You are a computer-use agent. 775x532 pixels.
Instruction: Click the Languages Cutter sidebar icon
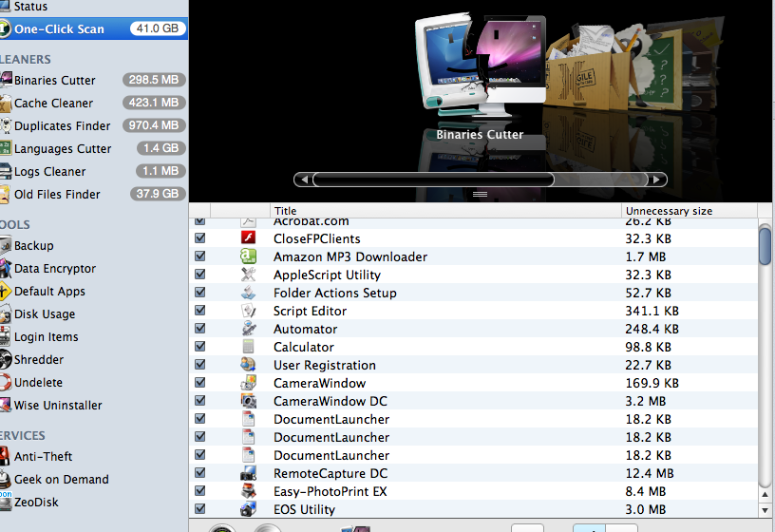tap(6, 148)
